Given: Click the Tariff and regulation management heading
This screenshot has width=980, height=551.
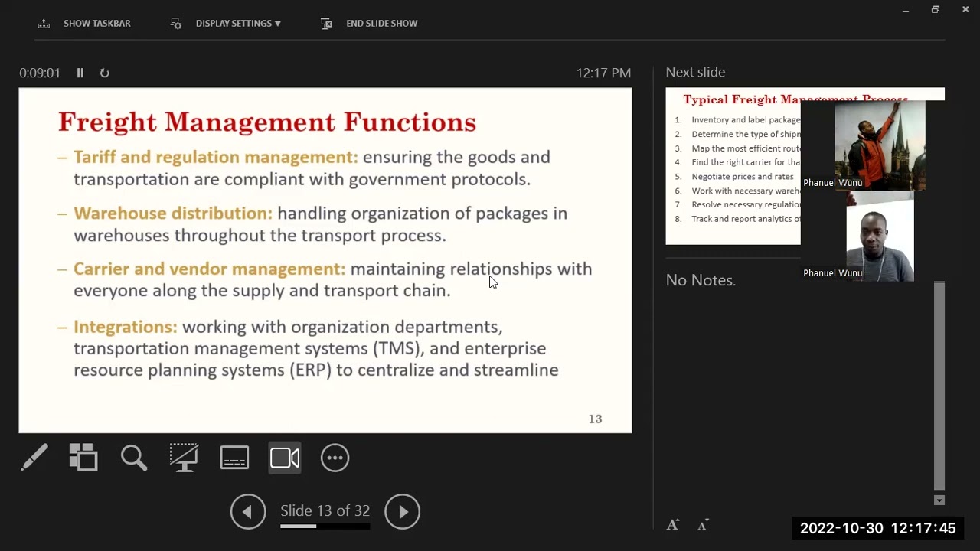Looking at the screenshot, I should 216,157.
